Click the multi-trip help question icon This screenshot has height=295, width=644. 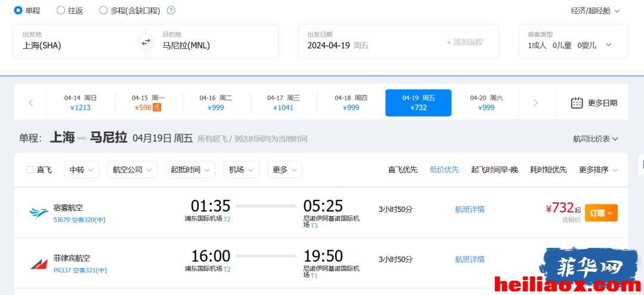point(171,10)
